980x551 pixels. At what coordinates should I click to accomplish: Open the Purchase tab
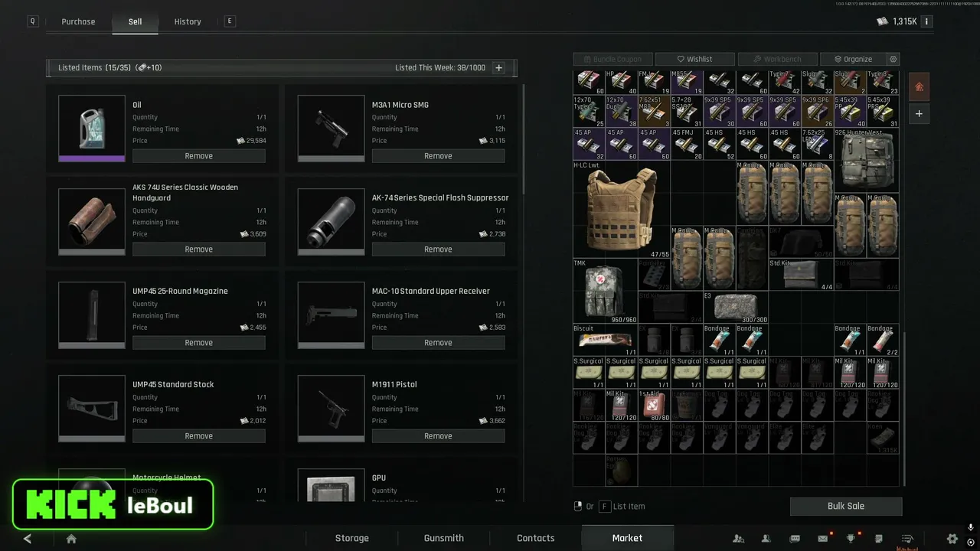point(78,21)
